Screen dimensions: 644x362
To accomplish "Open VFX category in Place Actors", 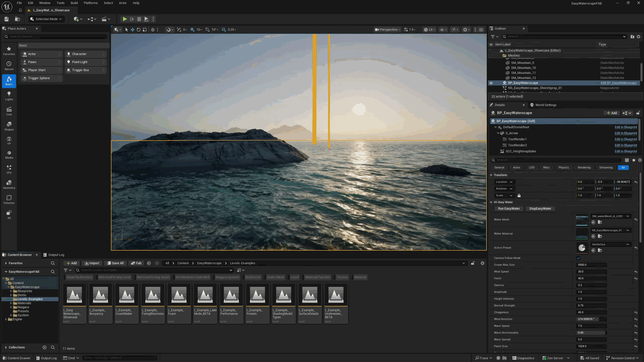I will [9, 169].
